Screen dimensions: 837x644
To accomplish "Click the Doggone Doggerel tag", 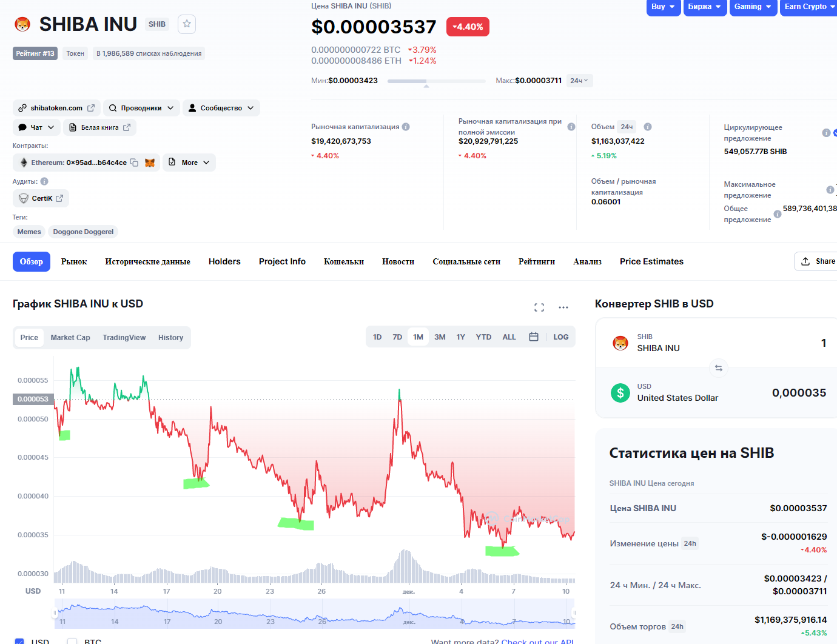I will (x=83, y=232).
